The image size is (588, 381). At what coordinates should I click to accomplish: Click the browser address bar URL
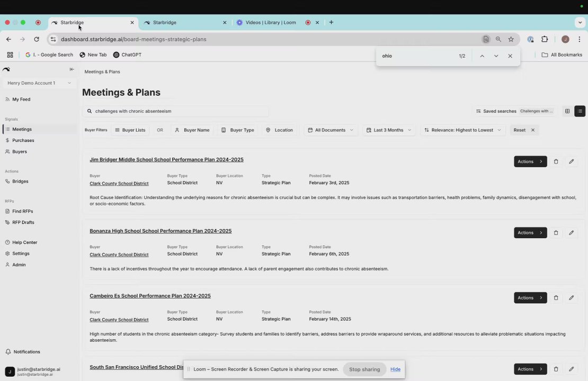(133, 39)
